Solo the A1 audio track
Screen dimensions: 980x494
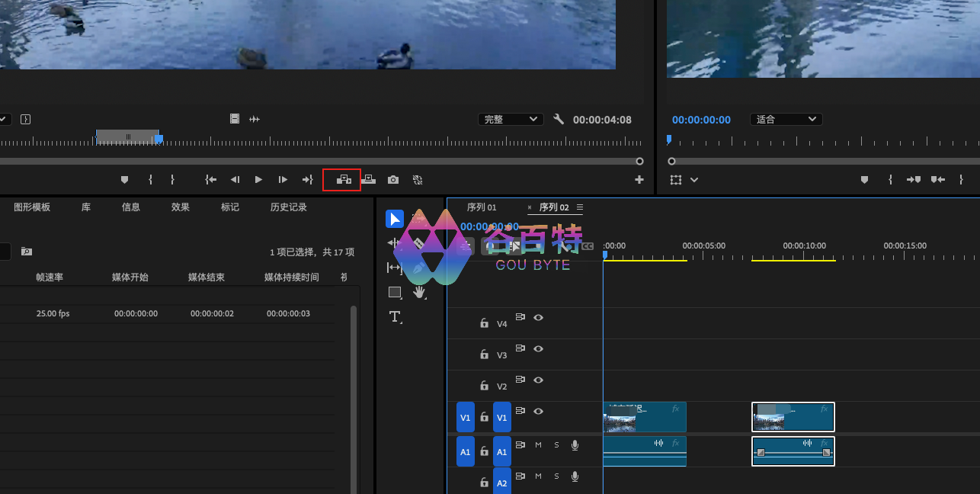(x=556, y=445)
